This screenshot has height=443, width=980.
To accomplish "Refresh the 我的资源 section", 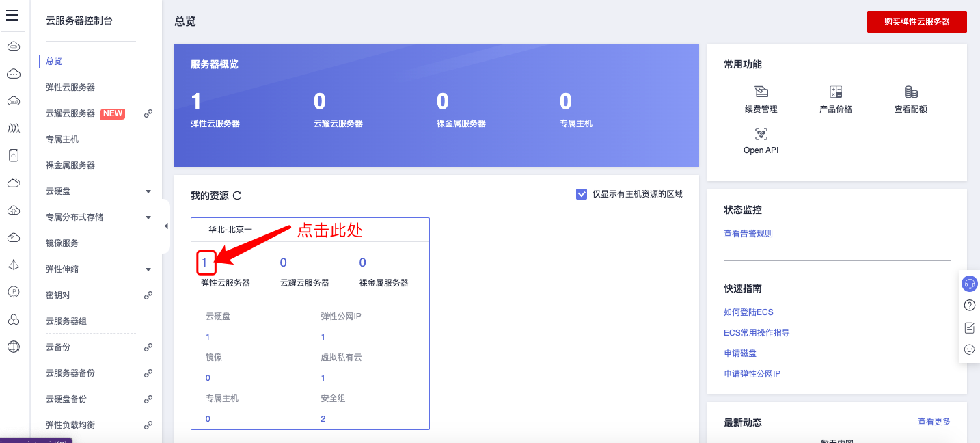I will pyautogui.click(x=237, y=196).
